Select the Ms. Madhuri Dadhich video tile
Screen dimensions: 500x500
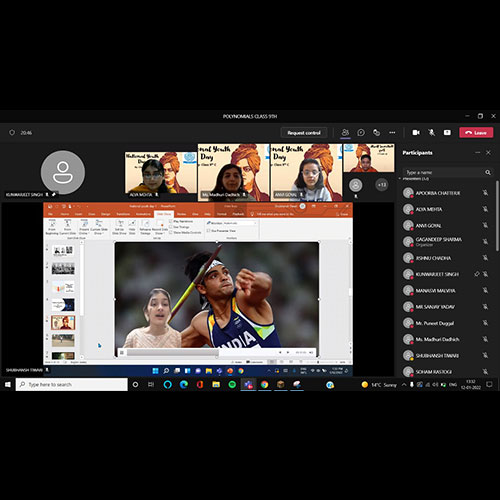point(233,172)
